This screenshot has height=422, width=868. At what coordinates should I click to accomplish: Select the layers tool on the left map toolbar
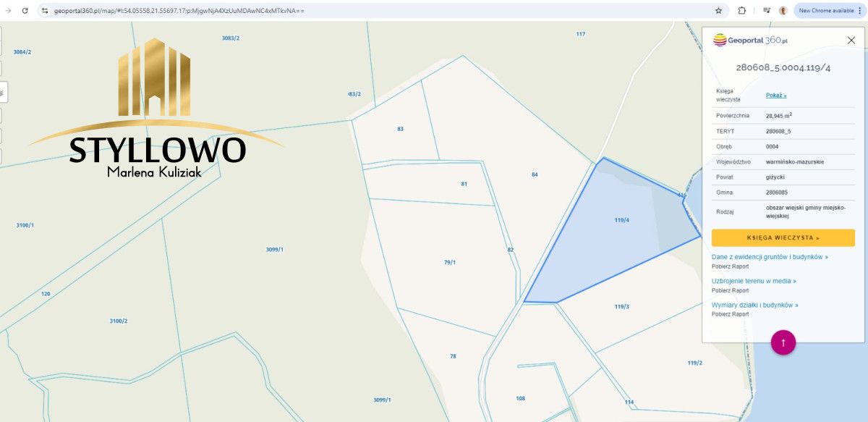[x=4, y=93]
